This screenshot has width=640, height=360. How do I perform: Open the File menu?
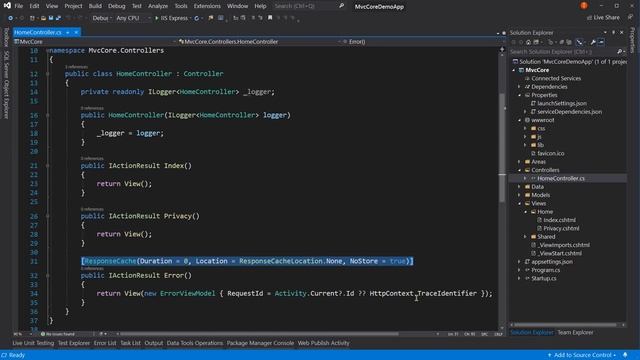pos(19,6)
